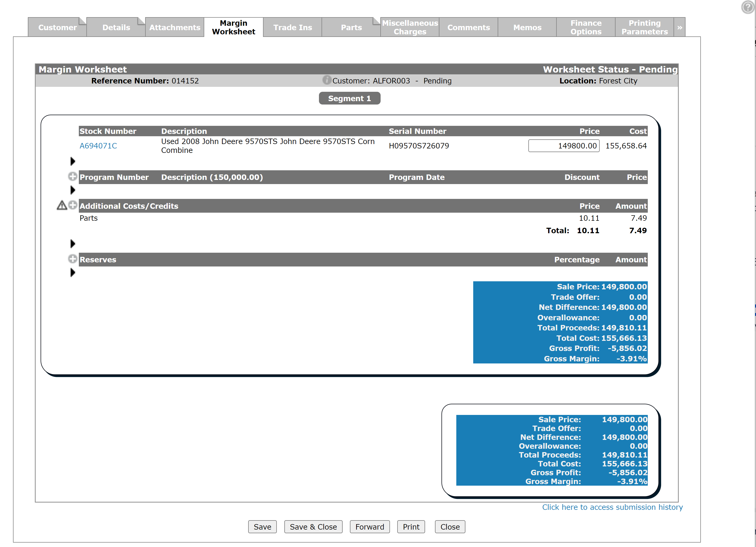Click the Save button
Screen dimensions: 756x547
tap(262, 527)
